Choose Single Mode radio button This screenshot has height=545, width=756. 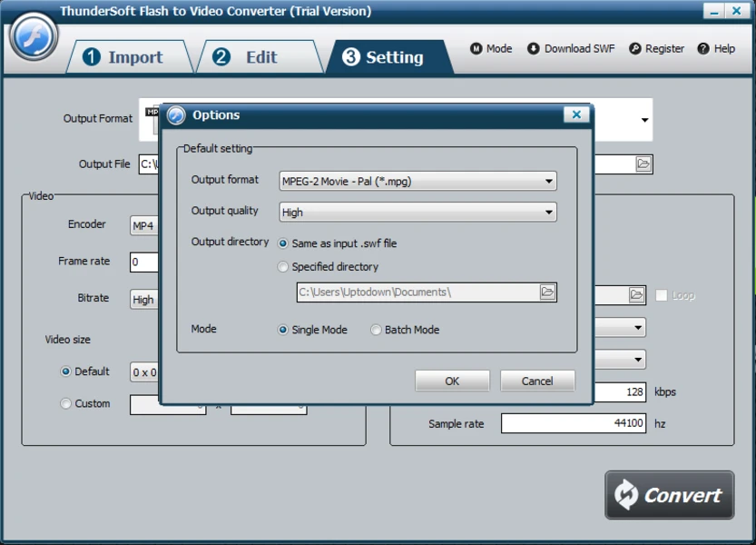[x=283, y=331]
